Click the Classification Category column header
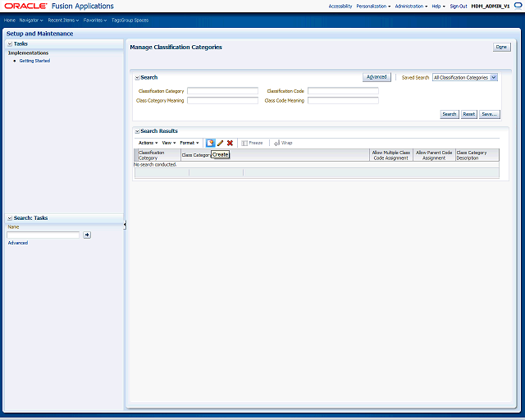 [x=159, y=155]
